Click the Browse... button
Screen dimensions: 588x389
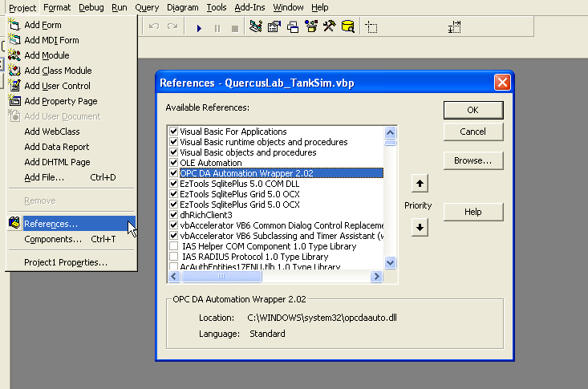(x=472, y=160)
